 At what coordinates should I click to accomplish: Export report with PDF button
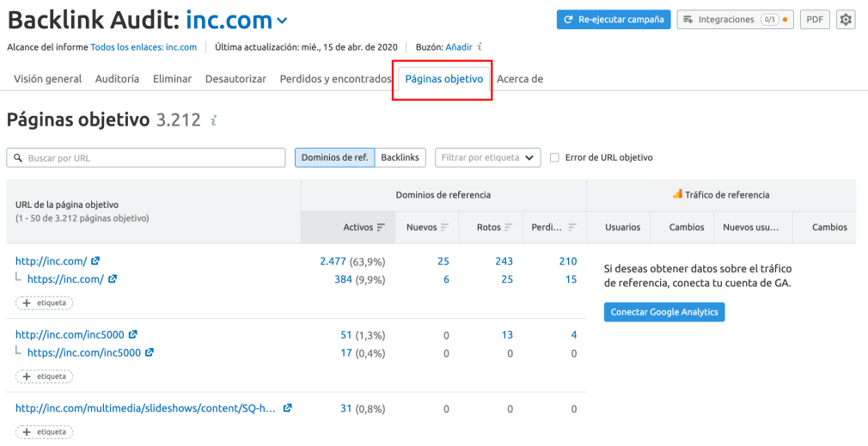[815, 20]
